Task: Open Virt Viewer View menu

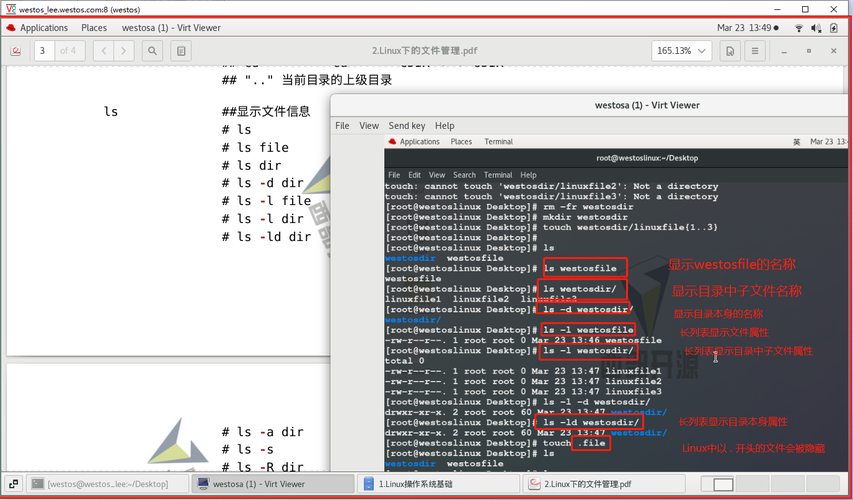Action: [369, 126]
